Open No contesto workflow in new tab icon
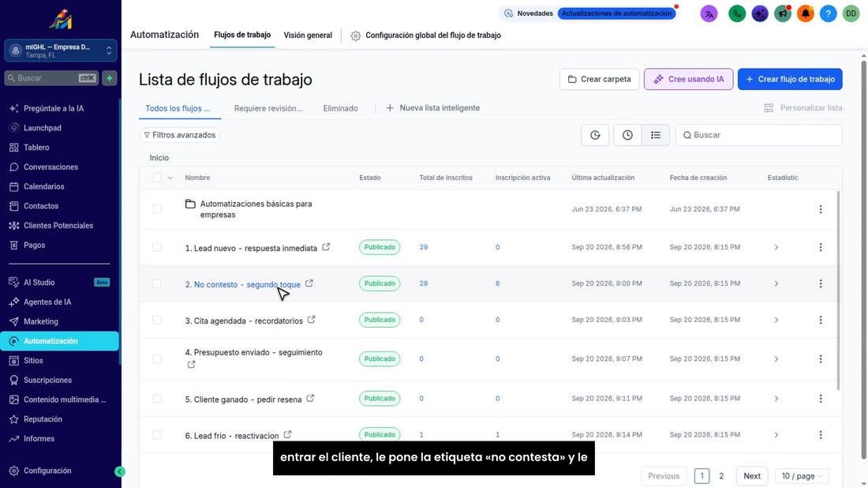Screen dimensions: 868x488 (x=309, y=283)
